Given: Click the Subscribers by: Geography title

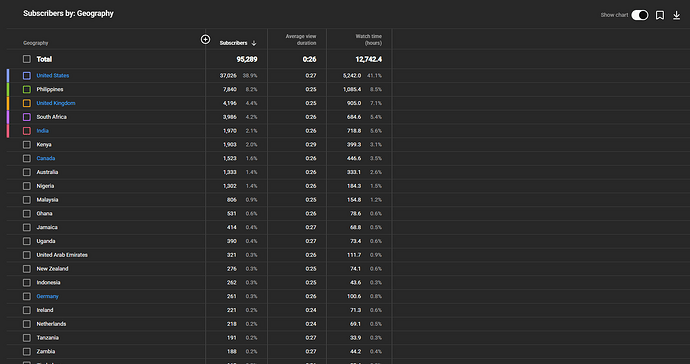Looking at the screenshot, I should [68, 14].
